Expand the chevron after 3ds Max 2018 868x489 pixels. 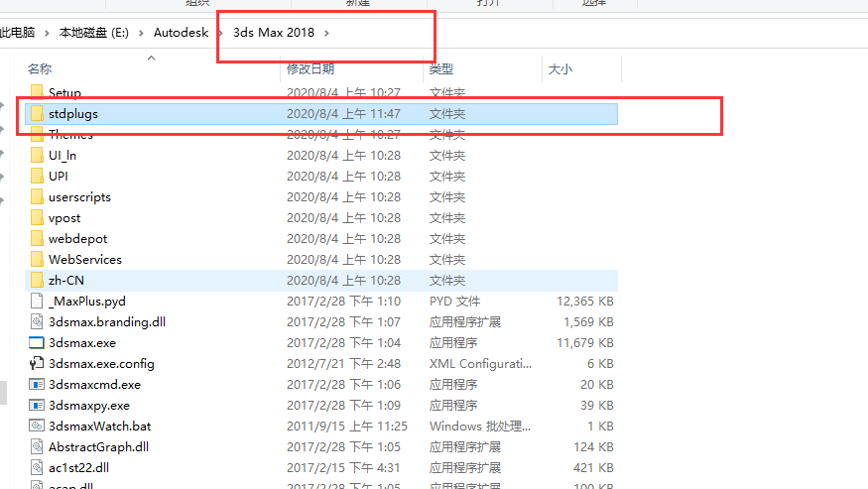click(326, 33)
